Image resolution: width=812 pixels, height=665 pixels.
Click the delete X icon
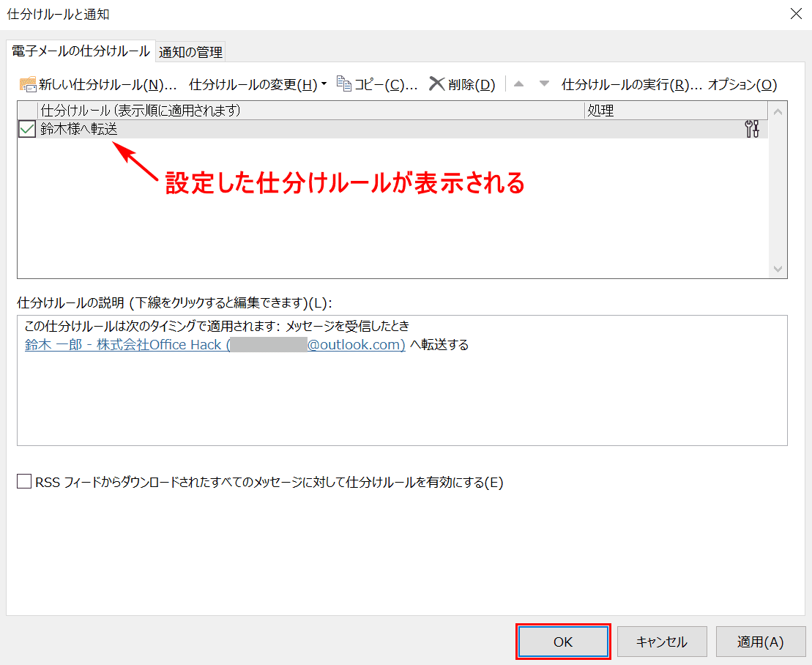click(437, 84)
